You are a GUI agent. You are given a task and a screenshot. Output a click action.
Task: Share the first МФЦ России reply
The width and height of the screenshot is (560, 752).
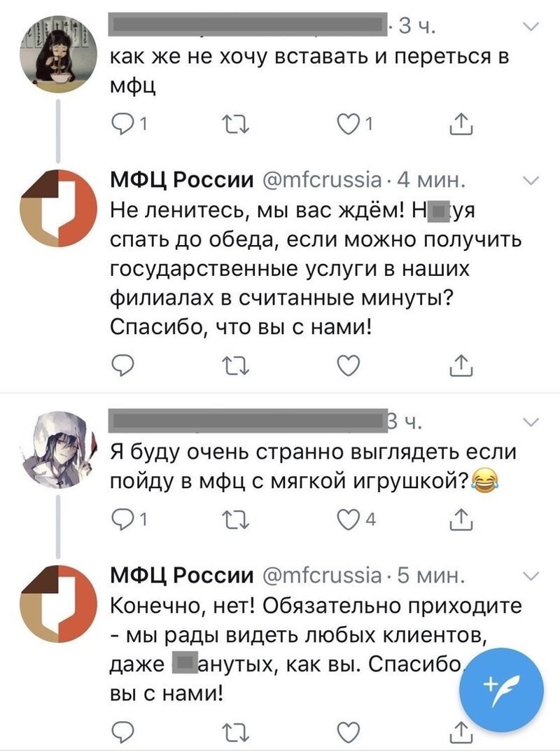click(x=462, y=364)
